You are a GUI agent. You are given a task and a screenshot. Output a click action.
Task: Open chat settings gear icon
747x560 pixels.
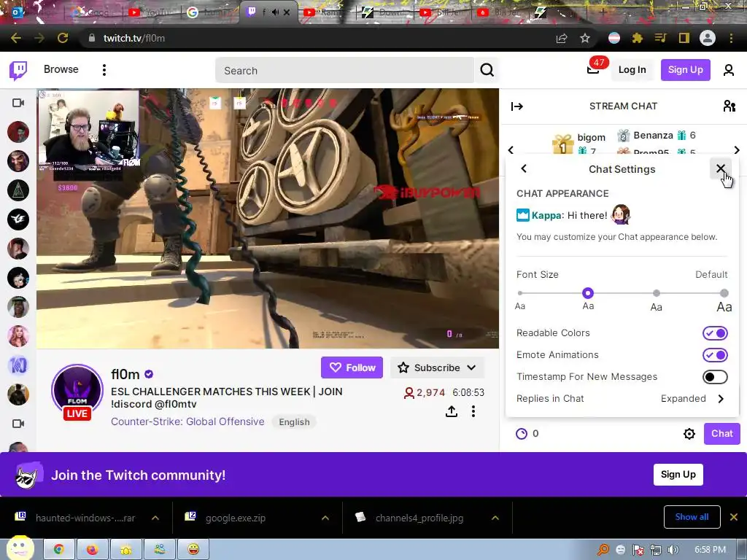click(689, 433)
